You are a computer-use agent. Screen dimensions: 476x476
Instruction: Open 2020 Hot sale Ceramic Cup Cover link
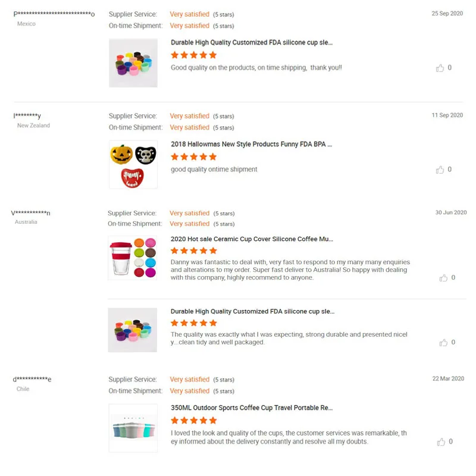pos(252,239)
